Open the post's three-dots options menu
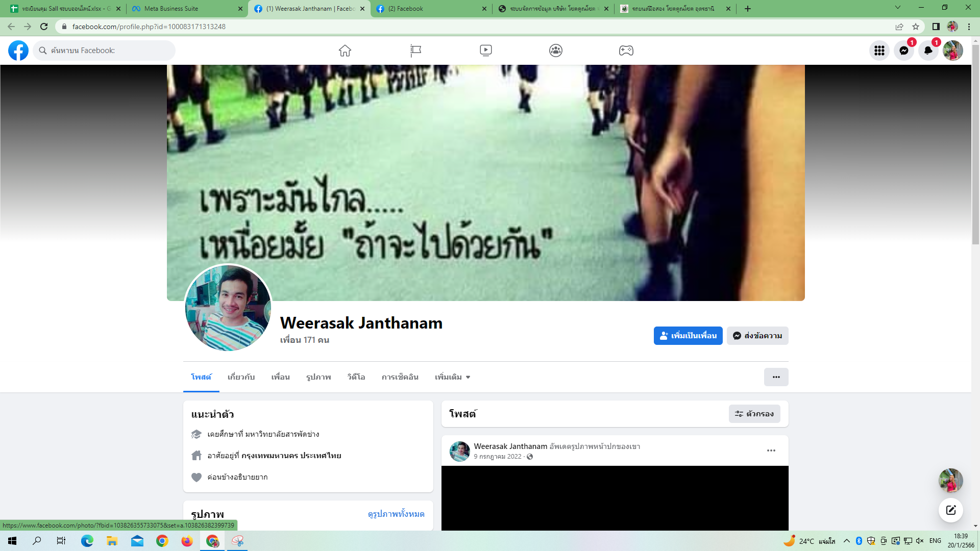 (771, 450)
